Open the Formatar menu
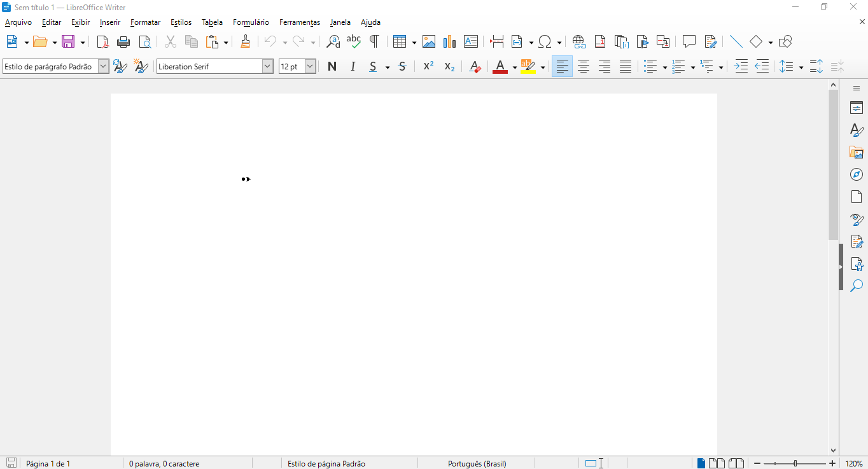Image resolution: width=868 pixels, height=469 pixels. [145, 22]
